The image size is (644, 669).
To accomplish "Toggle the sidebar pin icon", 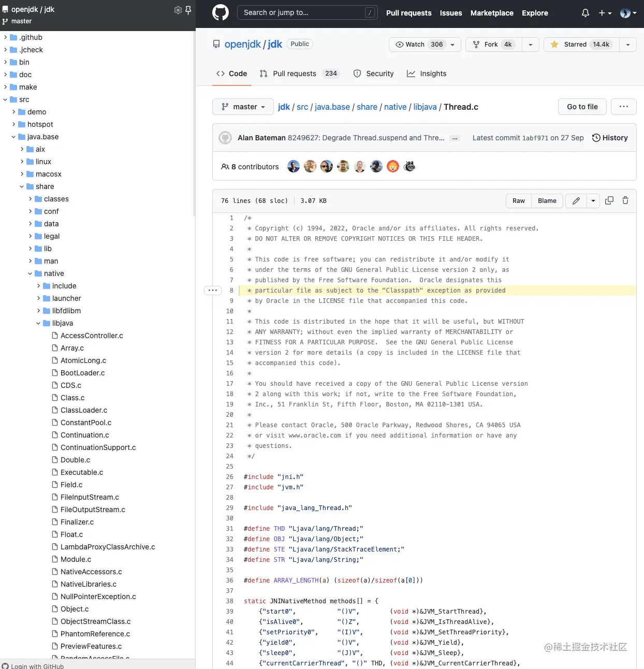I will (188, 10).
